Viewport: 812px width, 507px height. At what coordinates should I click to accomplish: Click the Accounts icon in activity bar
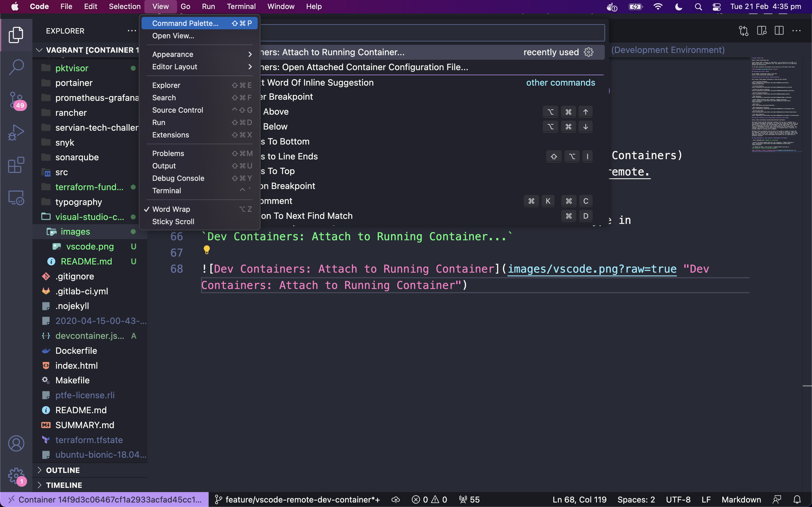pos(16,443)
